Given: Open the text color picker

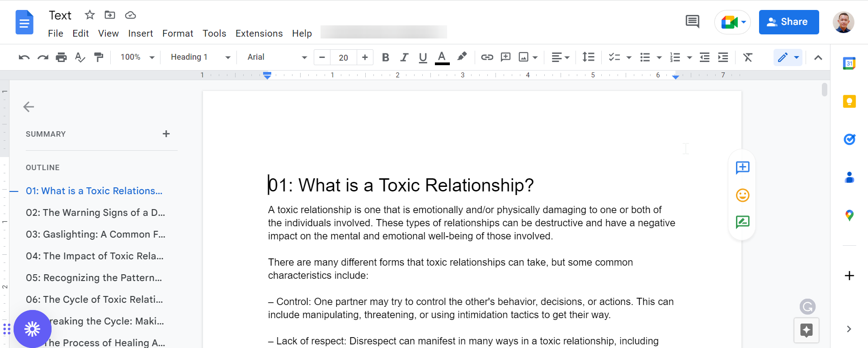Looking at the screenshot, I should [442, 57].
